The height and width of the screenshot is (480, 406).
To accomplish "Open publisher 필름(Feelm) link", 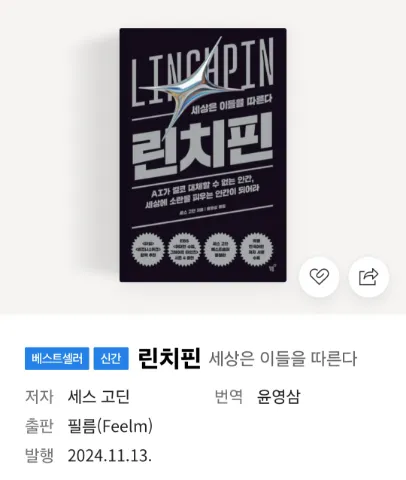I will pos(110,426).
